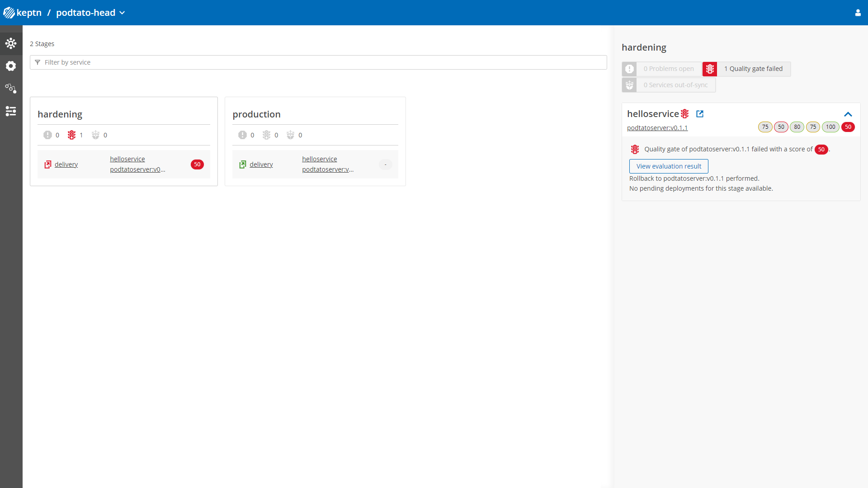Open delivery link in production stage

pyautogui.click(x=261, y=164)
